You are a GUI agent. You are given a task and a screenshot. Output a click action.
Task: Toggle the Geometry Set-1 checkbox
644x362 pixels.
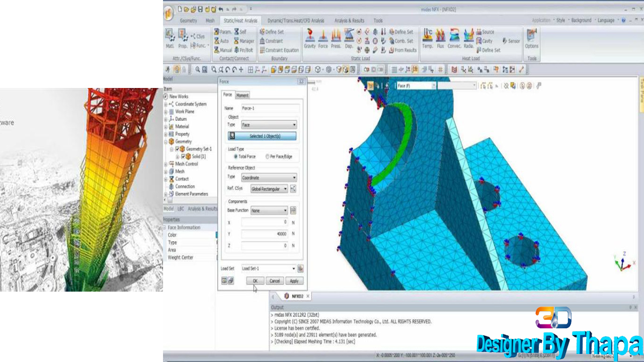pyautogui.click(x=177, y=149)
